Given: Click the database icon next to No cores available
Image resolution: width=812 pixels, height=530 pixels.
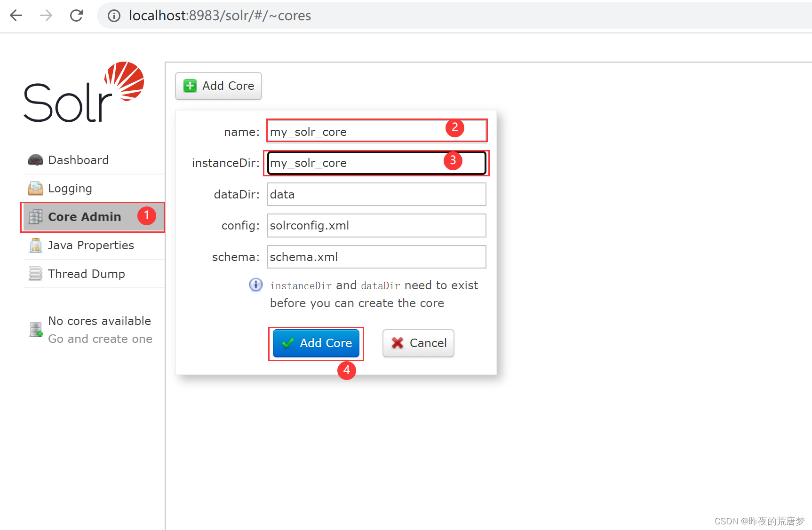Looking at the screenshot, I should tap(35, 329).
